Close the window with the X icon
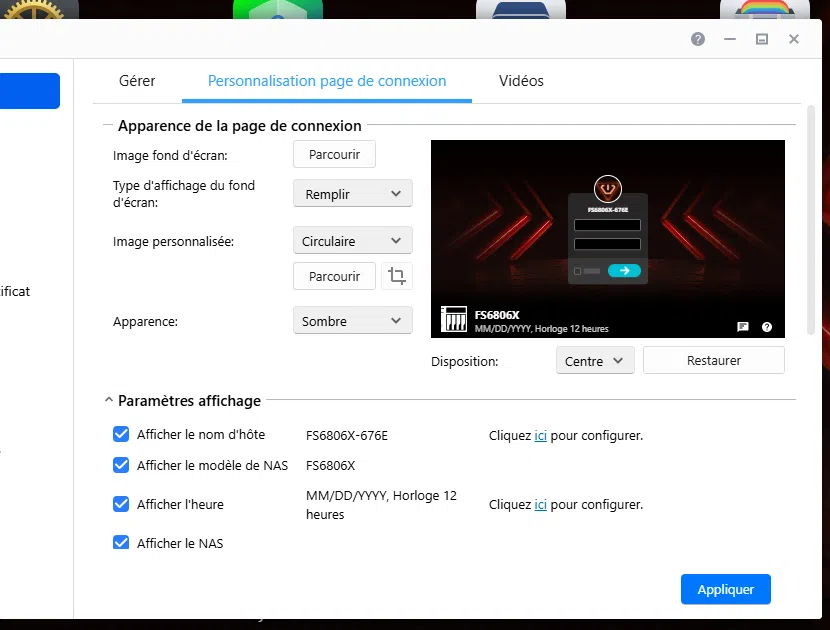Image resolution: width=830 pixels, height=630 pixels. pos(793,39)
